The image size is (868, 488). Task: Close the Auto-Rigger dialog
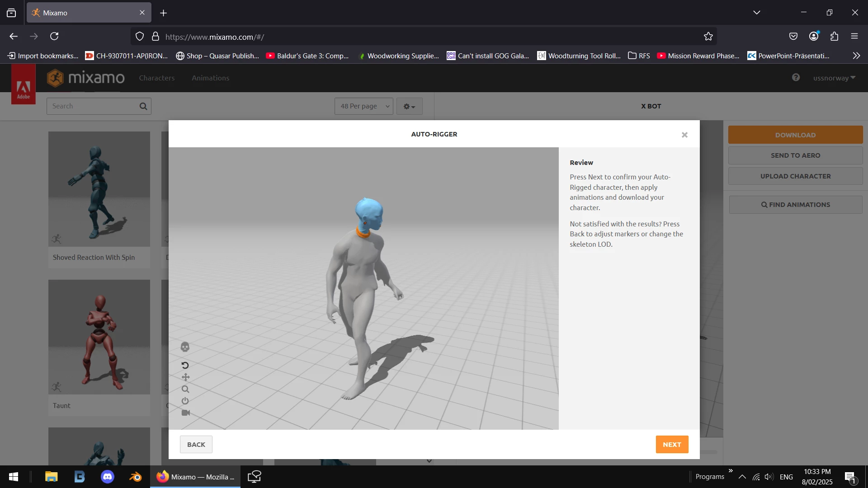click(x=684, y=135)
